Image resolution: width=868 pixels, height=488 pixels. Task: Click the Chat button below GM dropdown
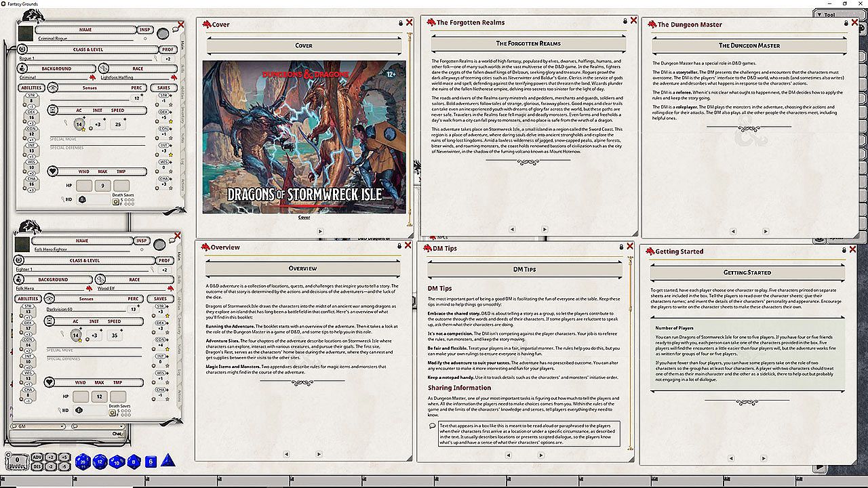click(x=117, y=434)
